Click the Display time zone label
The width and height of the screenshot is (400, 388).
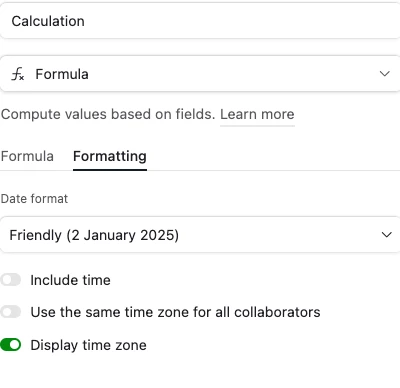click(88, 345)
